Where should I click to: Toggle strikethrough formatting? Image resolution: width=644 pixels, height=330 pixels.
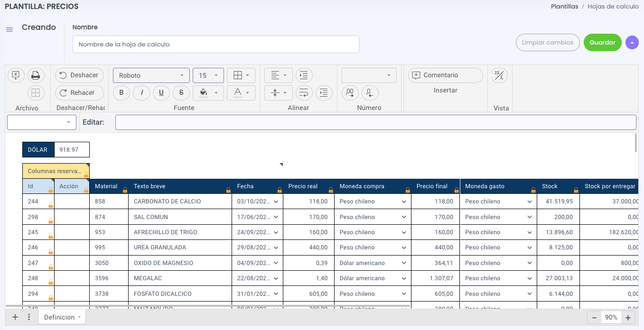[x=181, y=92]
